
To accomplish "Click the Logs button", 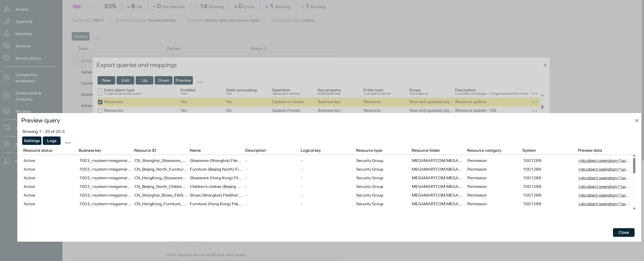I will click(52, 141).
